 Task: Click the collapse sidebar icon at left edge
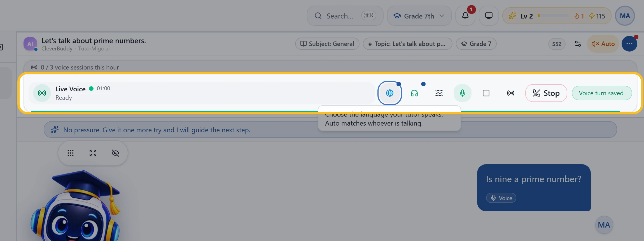pos(1,47)
